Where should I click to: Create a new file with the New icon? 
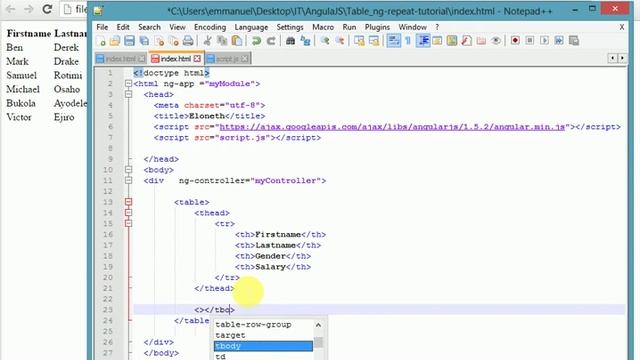[x=101, y=41]
